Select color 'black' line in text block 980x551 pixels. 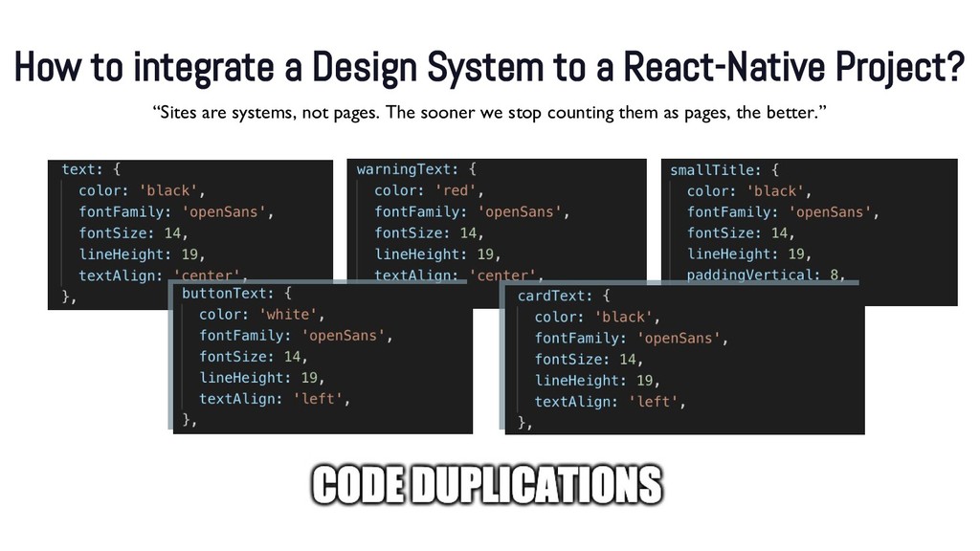[x=142, y=190]
